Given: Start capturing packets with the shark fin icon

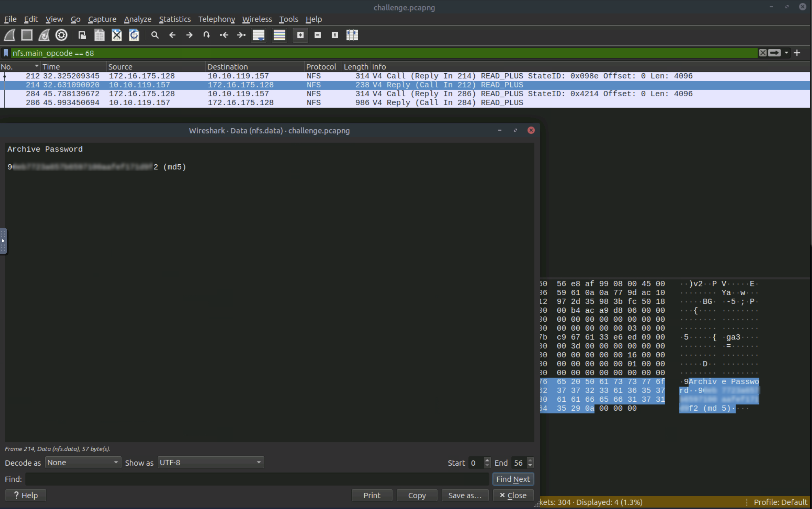Looking at the screenshot, I should point(10,35).
